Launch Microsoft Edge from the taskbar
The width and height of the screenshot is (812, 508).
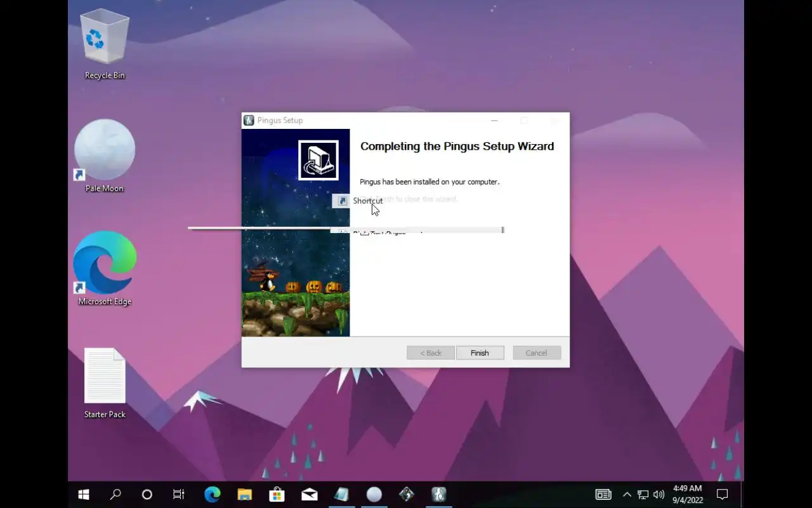pyautogui.click(x=212, y=495)
